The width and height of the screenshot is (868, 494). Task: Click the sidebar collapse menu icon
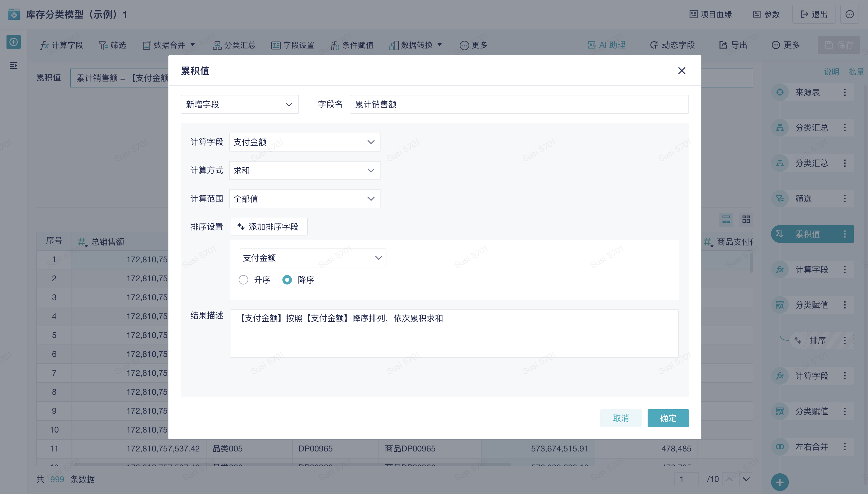[x=14, y=66]
